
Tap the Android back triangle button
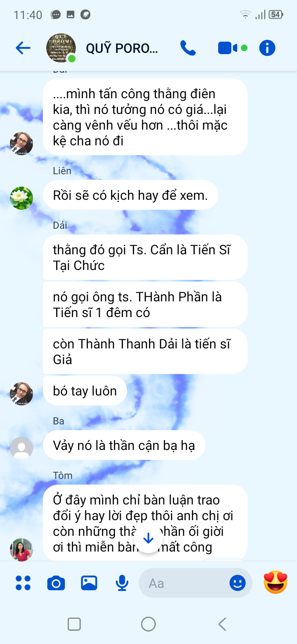tap(222, 624)
